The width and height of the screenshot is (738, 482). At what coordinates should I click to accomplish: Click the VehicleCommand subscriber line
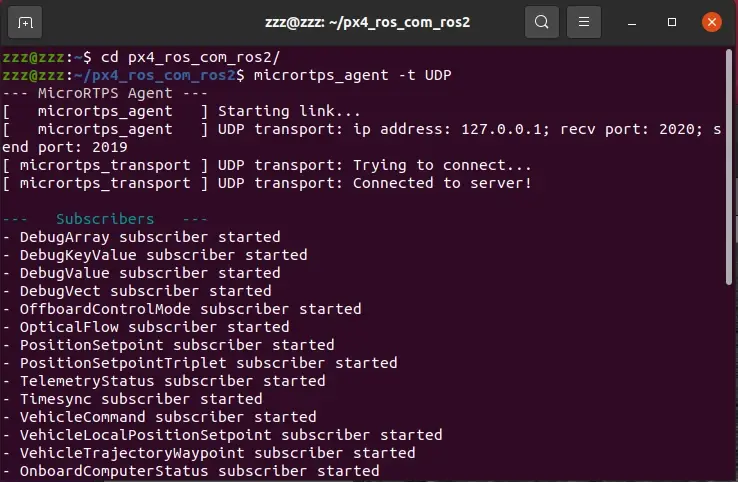[x=160, y=417]
